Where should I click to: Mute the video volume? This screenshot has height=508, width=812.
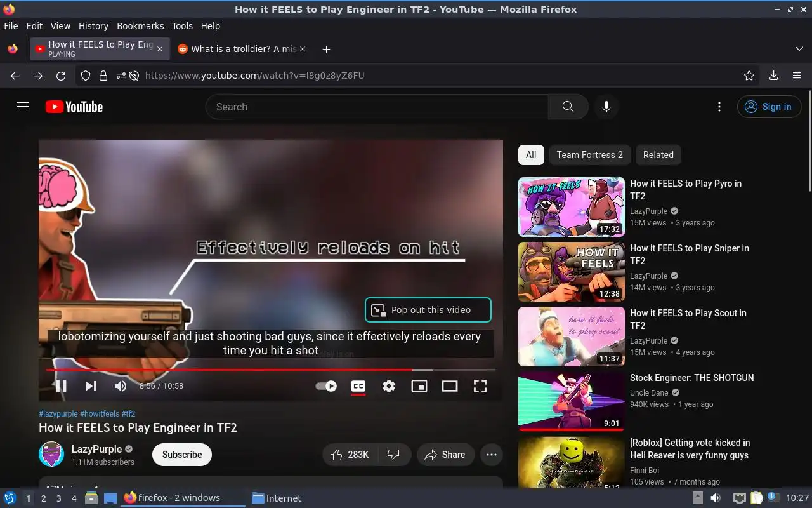(x=121, y=385)
